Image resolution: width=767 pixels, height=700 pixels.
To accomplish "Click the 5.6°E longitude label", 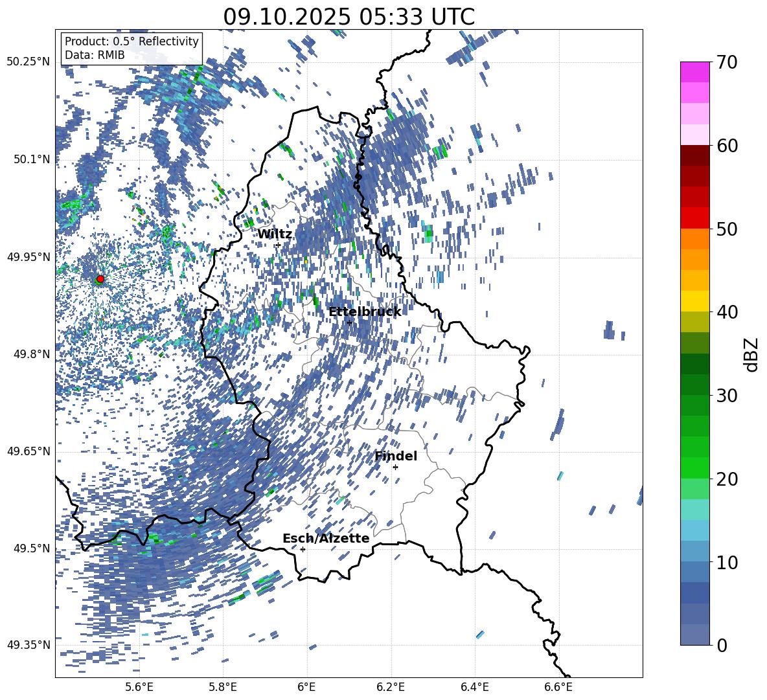I will [x=139, y=687].
